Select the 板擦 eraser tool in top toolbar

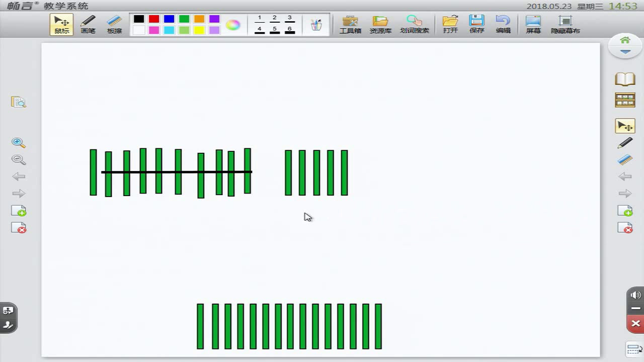[x=115, y=24]
